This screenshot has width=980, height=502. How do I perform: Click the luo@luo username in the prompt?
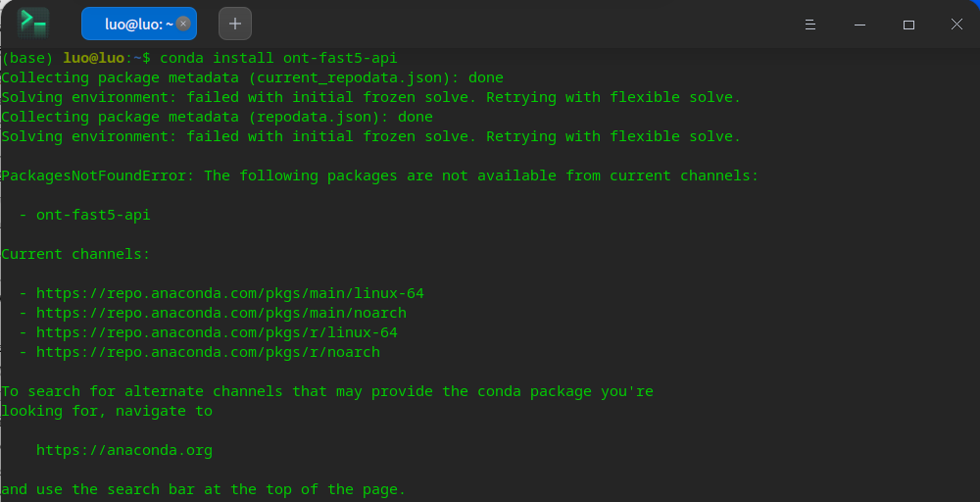pyautogui.click(x=94, y=58)
